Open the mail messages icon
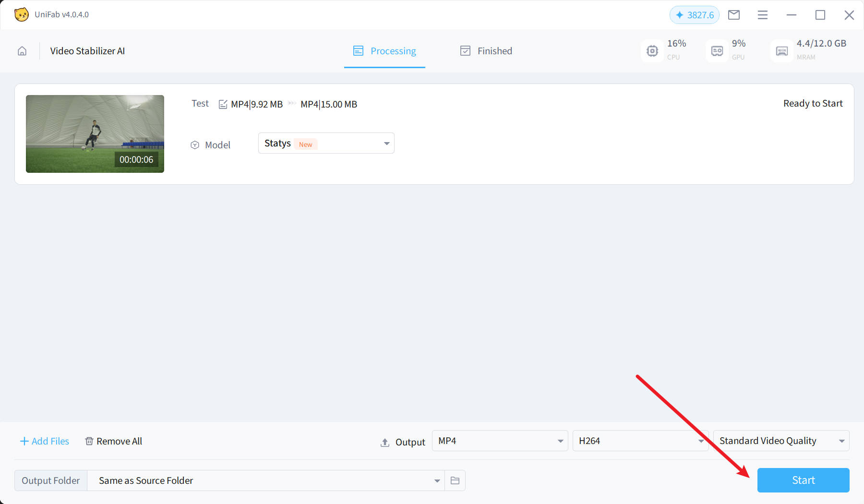864x504 pixels. (x=733, y=15)
